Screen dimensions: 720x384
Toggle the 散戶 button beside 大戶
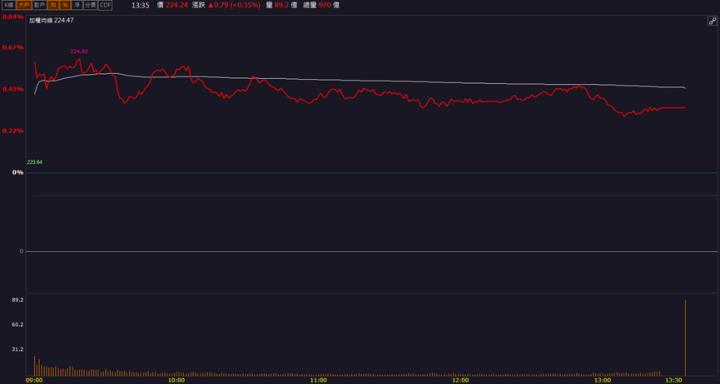tap(40, 5)
